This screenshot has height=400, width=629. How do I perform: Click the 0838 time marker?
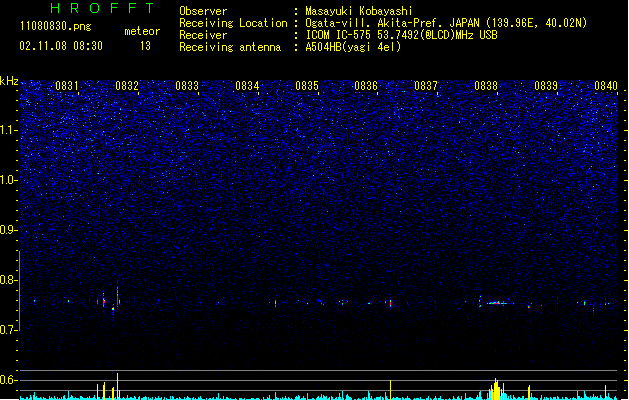click(486, 86)
